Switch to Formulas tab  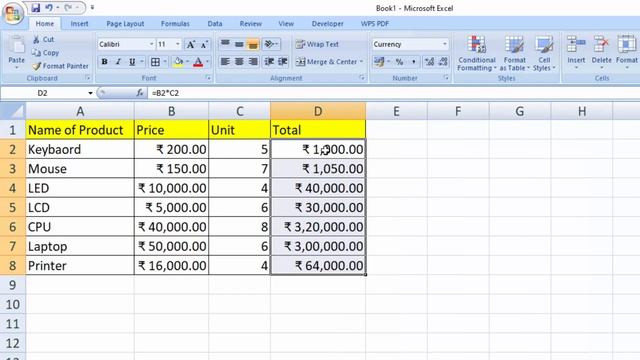coord(175,24)
